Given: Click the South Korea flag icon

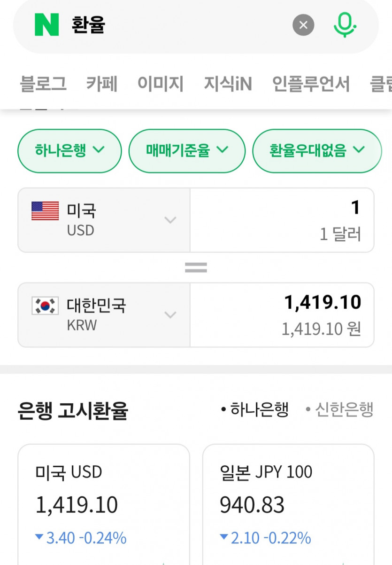Looking at the screenshot, I should pyautogui.click(x=45, y=306).
